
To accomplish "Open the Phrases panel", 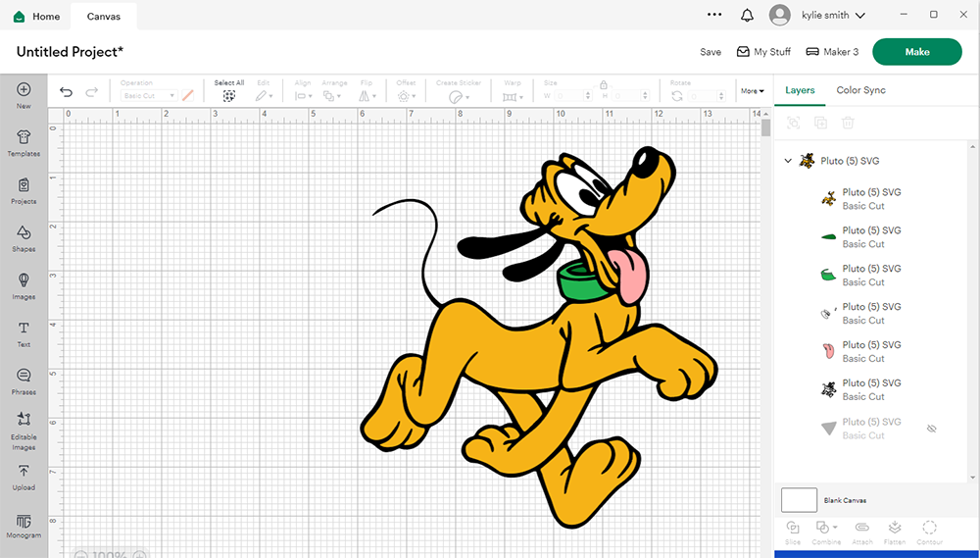I will 24,380.
